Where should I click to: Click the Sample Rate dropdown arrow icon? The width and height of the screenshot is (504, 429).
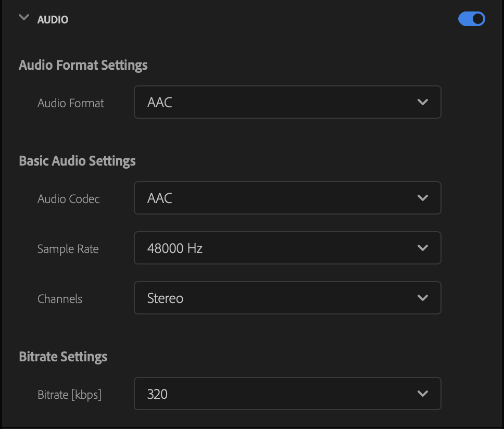coord(423,248)
